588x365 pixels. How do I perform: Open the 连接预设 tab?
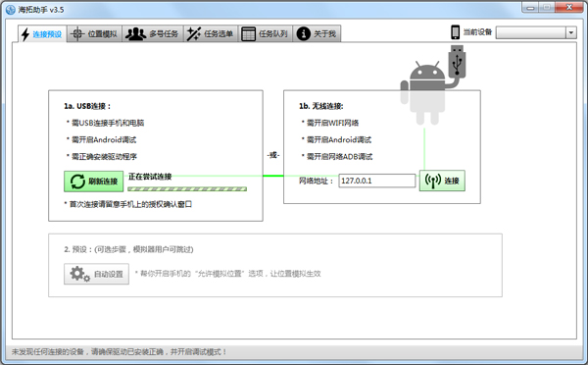click(x=42, y=34)
